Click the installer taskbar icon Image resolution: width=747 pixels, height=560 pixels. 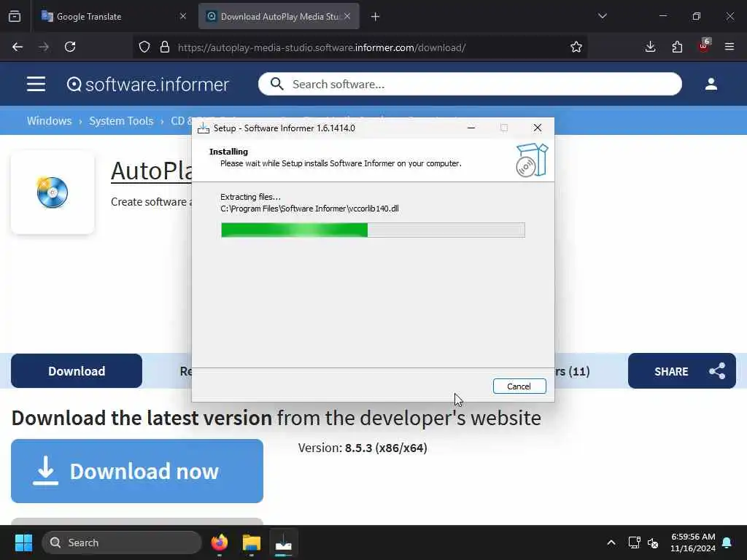pyautogui.click(x=284, y=542)
